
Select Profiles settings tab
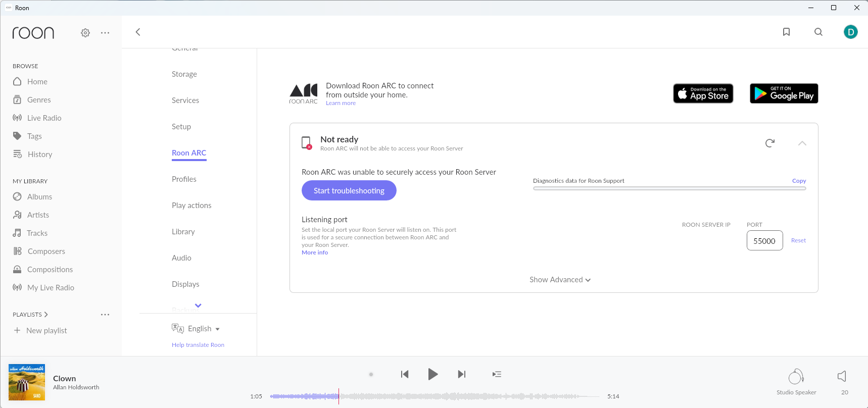click(x=184, y=179)
